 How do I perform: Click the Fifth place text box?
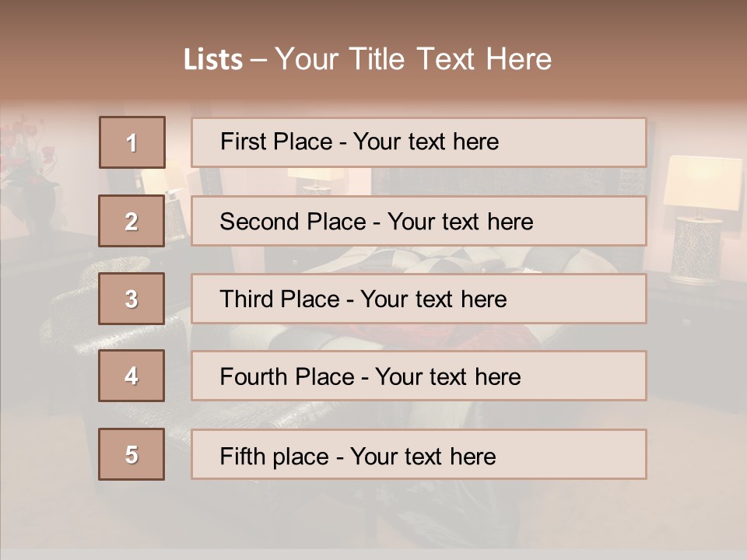[x=419, y=455]
